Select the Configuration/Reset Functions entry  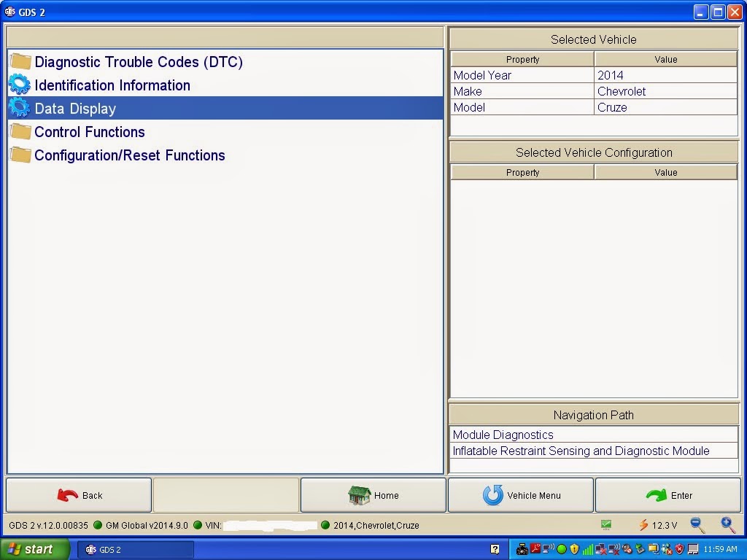[225, 155]
